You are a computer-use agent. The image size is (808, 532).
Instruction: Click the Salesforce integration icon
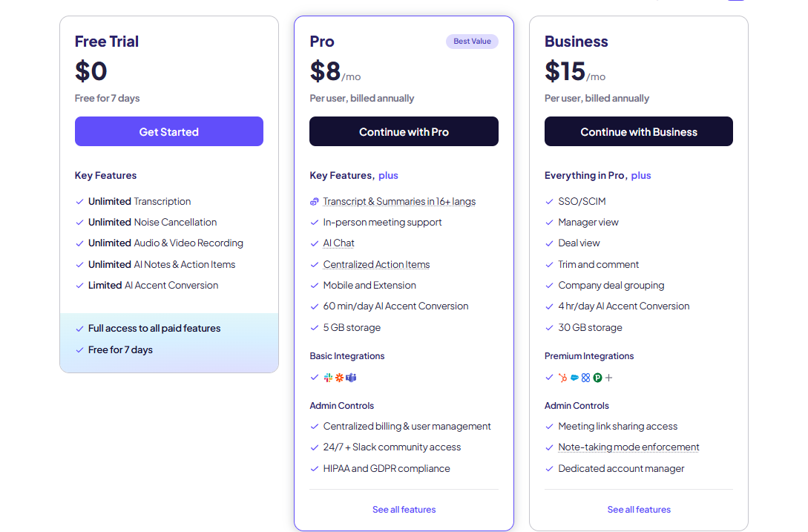pyautogui.click(x=574, y=378)
